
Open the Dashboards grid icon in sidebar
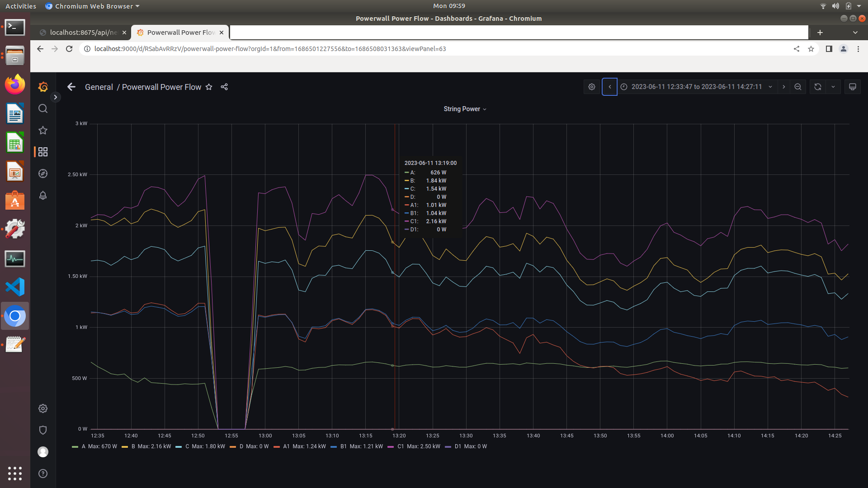[42, 152]
